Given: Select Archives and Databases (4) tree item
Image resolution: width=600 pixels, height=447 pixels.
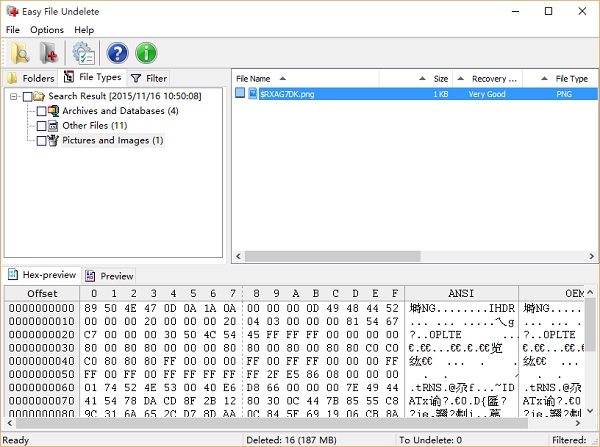Looking at the screenshot, I should (120, 111).
